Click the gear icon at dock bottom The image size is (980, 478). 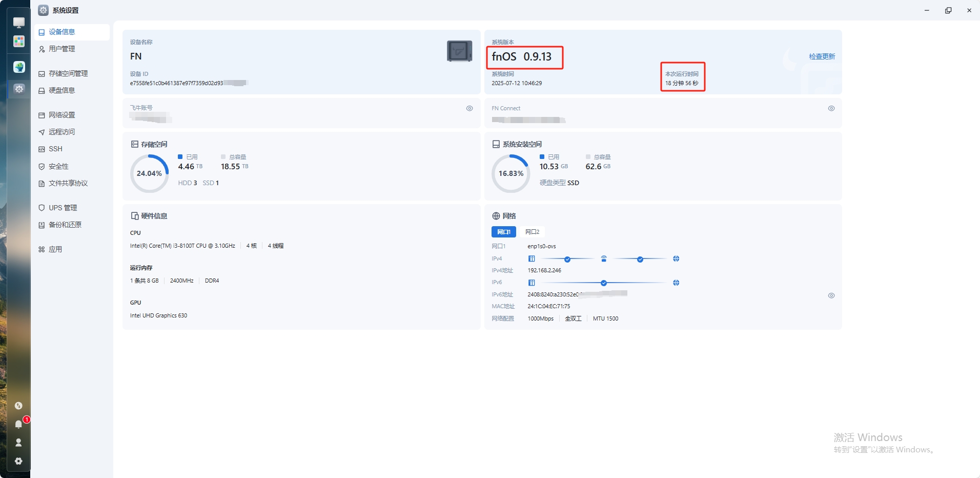tap(18, 461)
